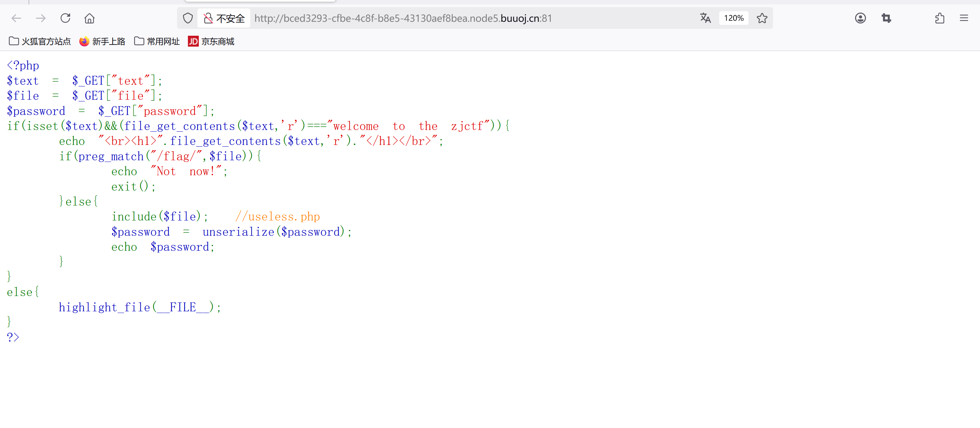Bookmark this page with the star
This screenshot has height=428, width=980.
tap(762, 18)
